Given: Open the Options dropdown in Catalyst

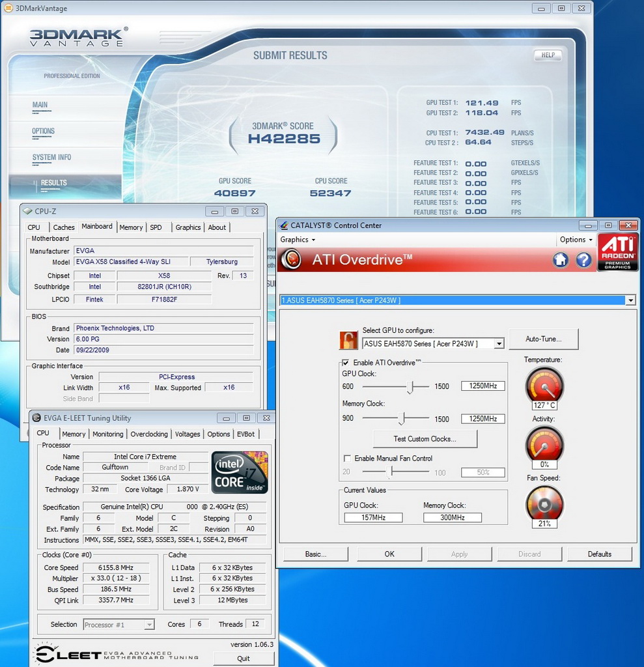Looking at the screenshot, I should coord(576,240).
